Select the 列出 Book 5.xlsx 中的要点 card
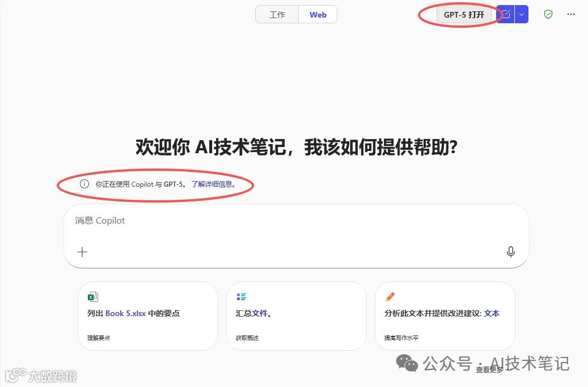Screen dimensions: 588x387 click(x=148, y=316)
